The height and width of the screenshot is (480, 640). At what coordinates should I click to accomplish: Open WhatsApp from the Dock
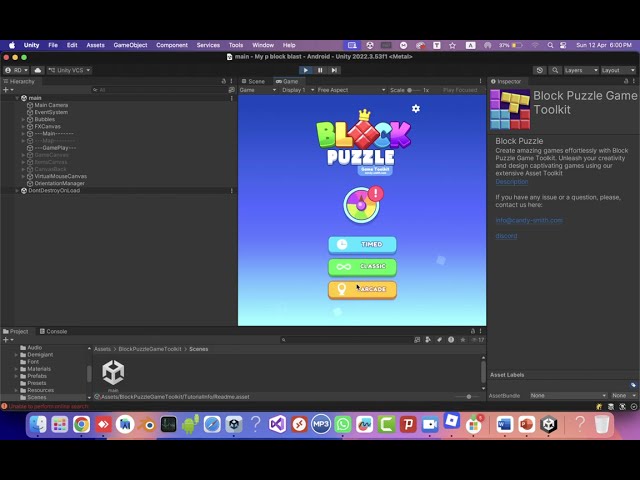coord(342,424)
